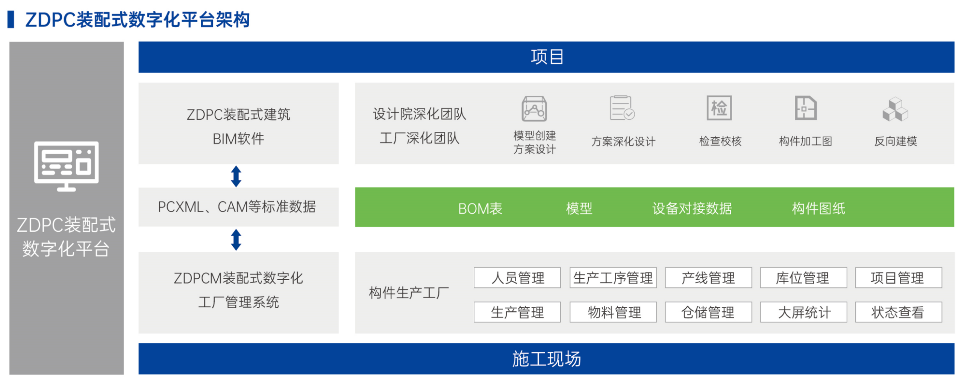
Task: Click the blue 项目 header bar
Action: [x=546, y=57]
